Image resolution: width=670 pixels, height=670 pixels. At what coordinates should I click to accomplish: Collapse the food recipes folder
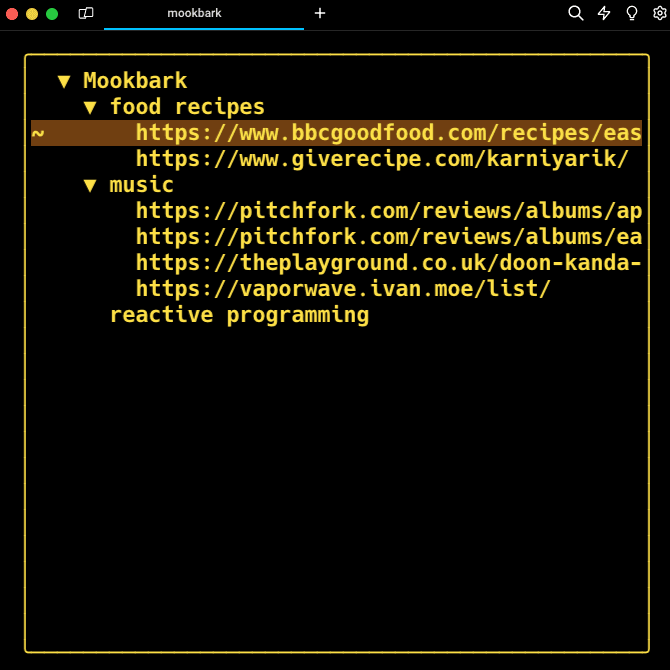[91, 107]
